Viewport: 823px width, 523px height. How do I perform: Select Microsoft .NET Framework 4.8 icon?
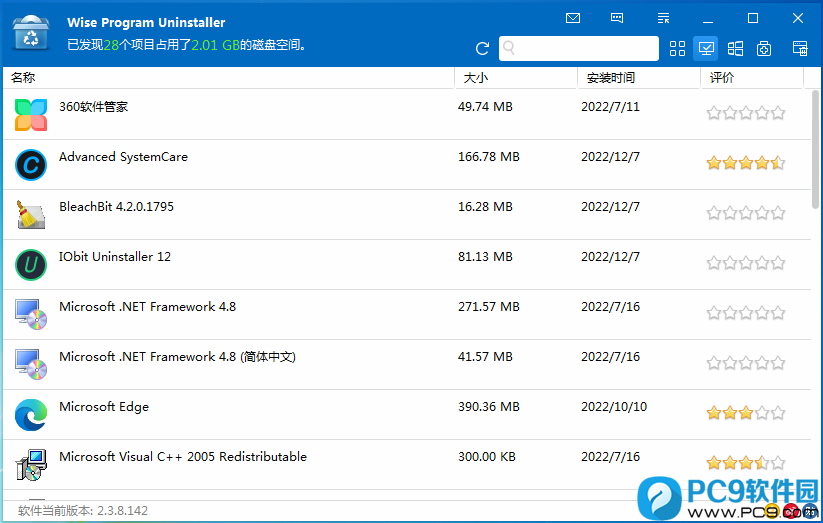coord(31,315)
